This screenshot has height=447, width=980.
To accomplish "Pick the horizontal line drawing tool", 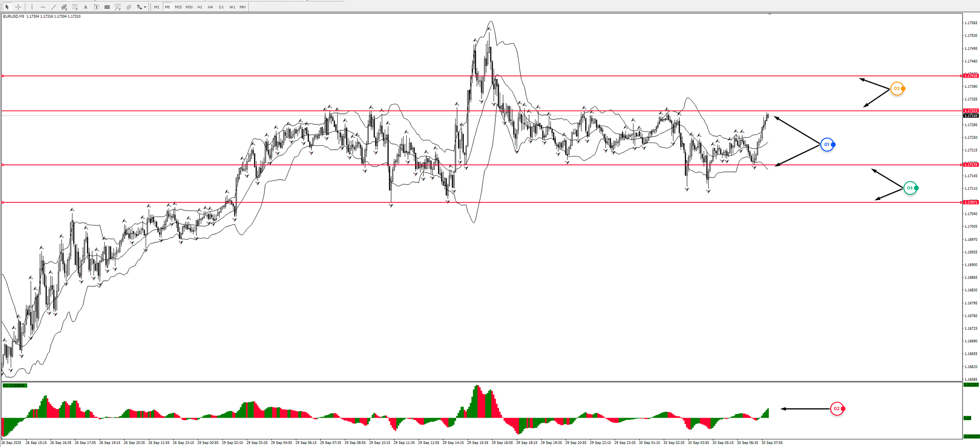I will [x=43, y=7].
